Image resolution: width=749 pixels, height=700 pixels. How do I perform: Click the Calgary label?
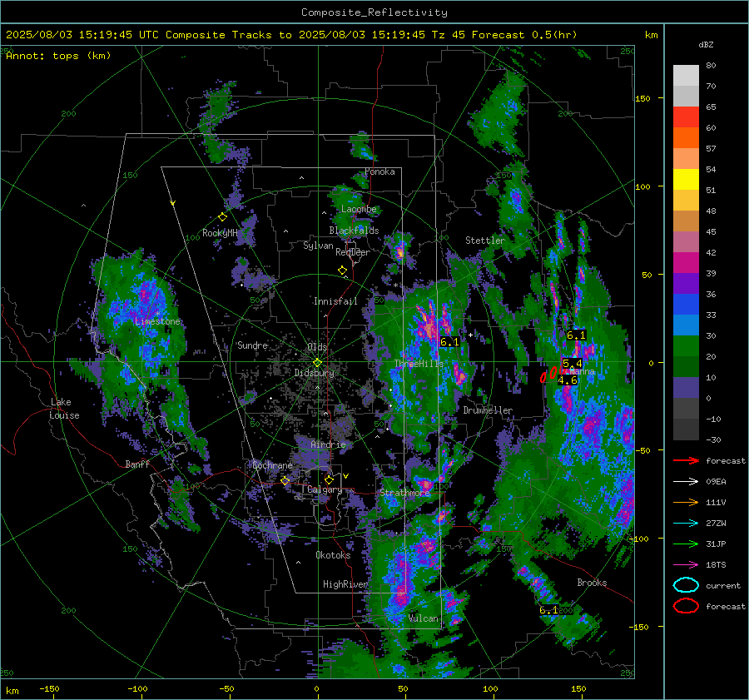[x=325, y=489]
